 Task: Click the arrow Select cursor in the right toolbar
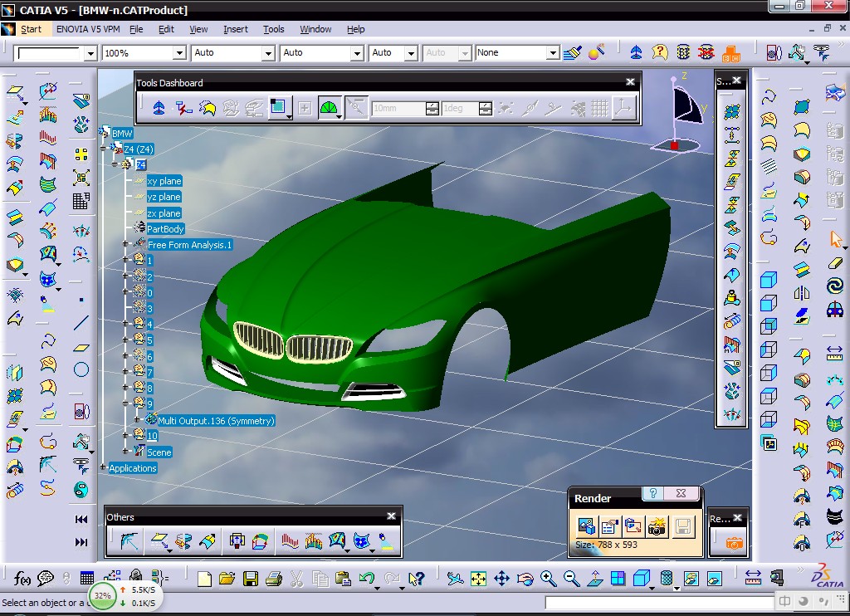(835, 238)
